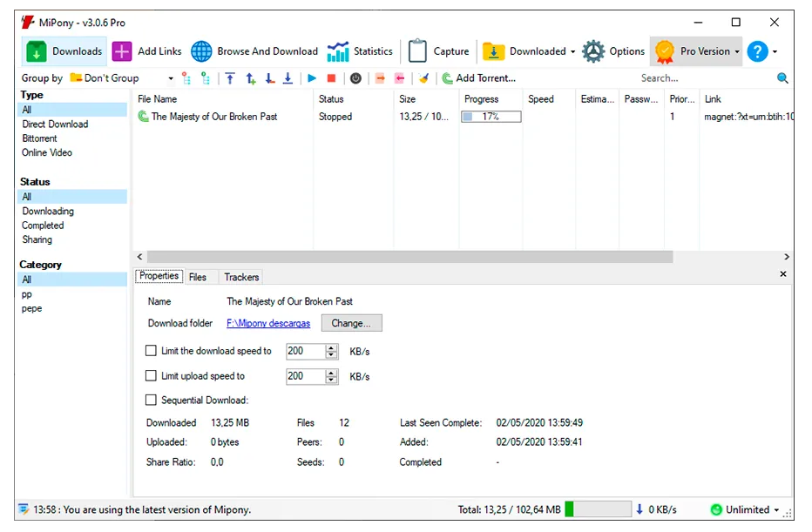Close the properties panel
Image resolution: width=812 pixels, height=532 pixels.
783,273
